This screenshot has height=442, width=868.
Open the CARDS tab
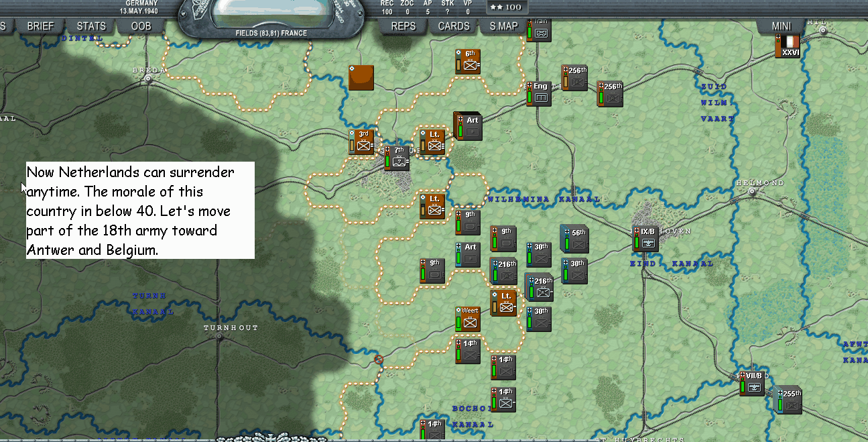coord(454,26)
